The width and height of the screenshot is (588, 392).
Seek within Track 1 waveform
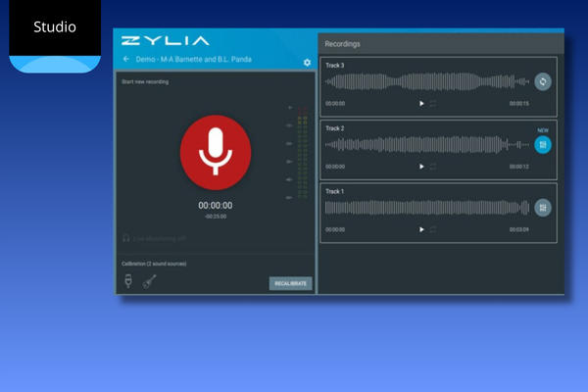click(427, 208)
